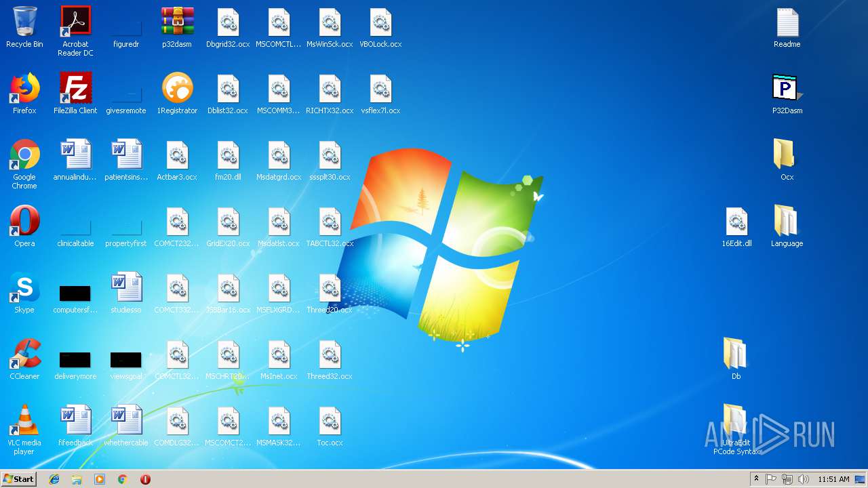Open the network tray icon
Image resolution: width=868 pixels, height=488 pixels.
pos(787,479)
